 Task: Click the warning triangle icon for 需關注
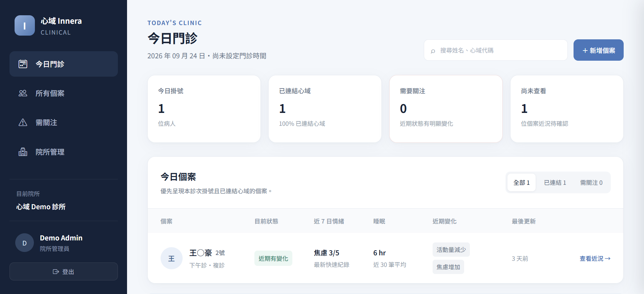pos(23,122)
